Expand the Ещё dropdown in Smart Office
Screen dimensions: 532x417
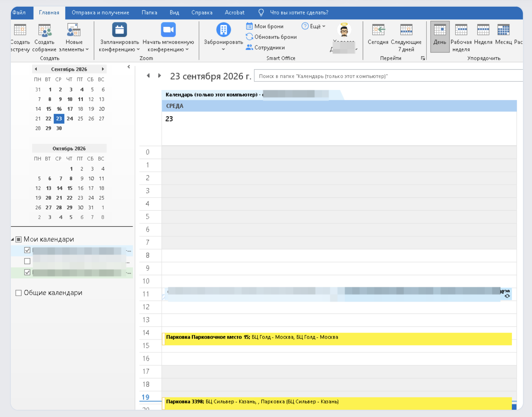tap(314, 26)
